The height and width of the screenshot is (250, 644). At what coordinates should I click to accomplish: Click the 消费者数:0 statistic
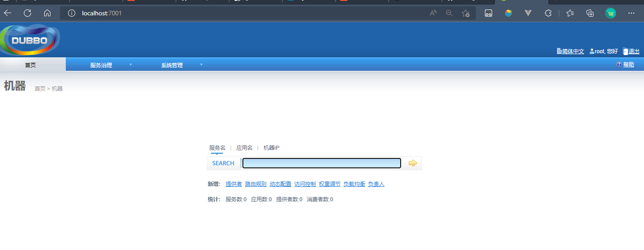[320, 199]
